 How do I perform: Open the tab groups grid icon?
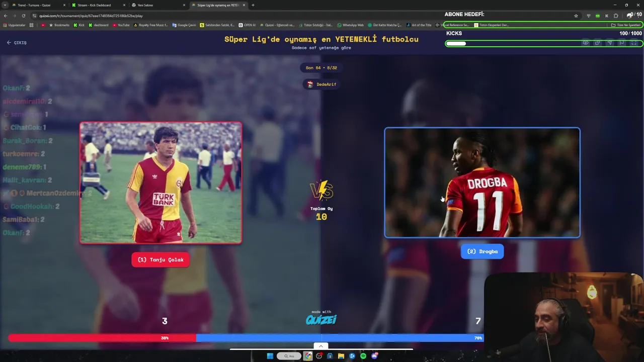tap(31, 25)
